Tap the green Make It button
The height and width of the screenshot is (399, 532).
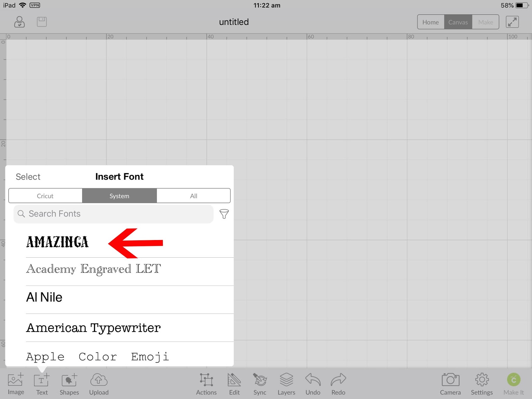513,384
